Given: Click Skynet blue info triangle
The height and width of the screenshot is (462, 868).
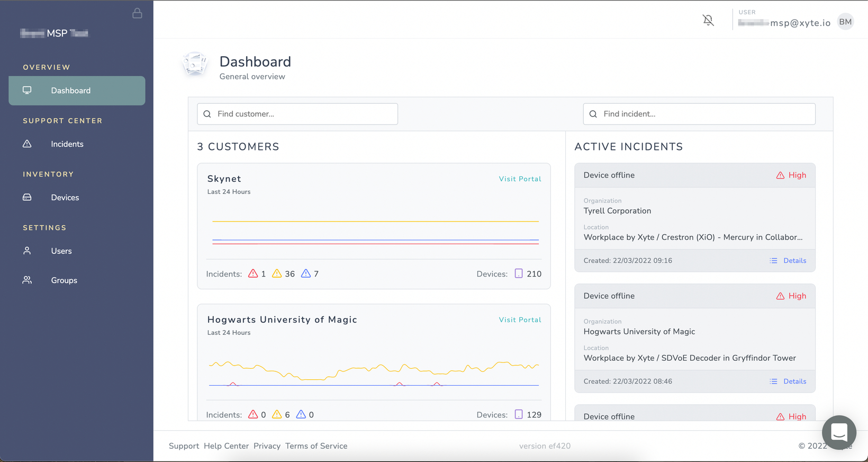Looking at the screenshot, I should [x=306, y=273].
